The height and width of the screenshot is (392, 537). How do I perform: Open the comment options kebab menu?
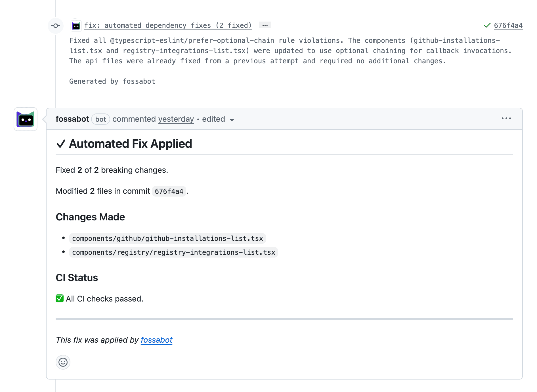click(507, 119)
